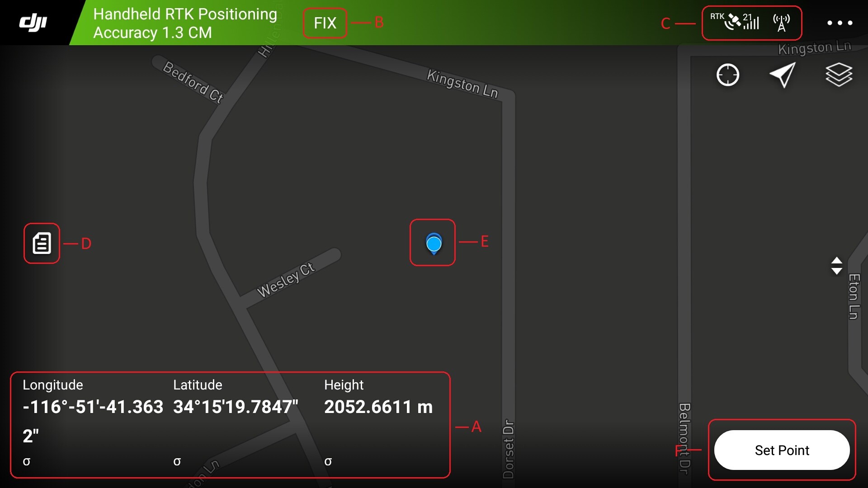The width and height of the screenshot is (868, 488).
Task: Click the Longitude label
Action: [53, 385]
